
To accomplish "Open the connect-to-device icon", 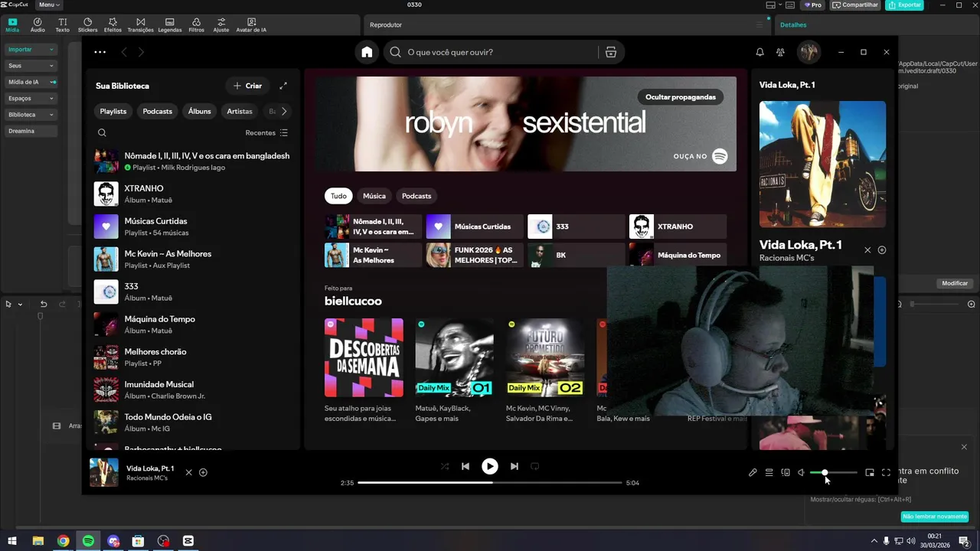I will coord(785,473).
